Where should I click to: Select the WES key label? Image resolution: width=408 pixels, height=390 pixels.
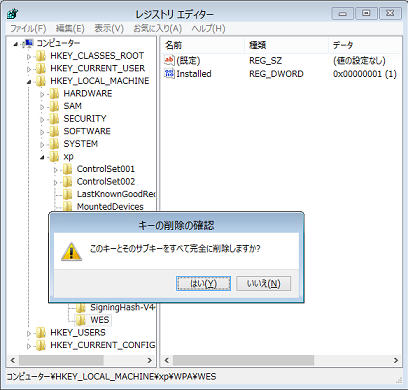[x=100, y=320]
